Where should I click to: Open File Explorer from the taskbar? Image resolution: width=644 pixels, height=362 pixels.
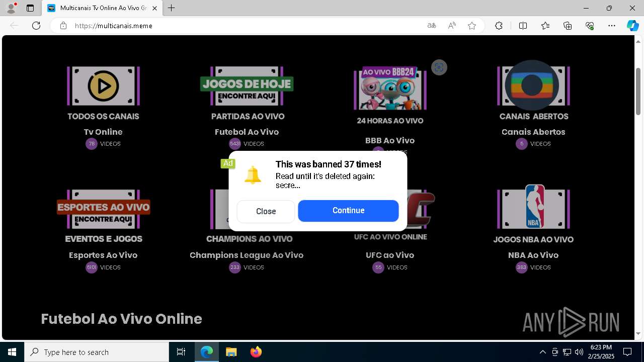point(231,352)
